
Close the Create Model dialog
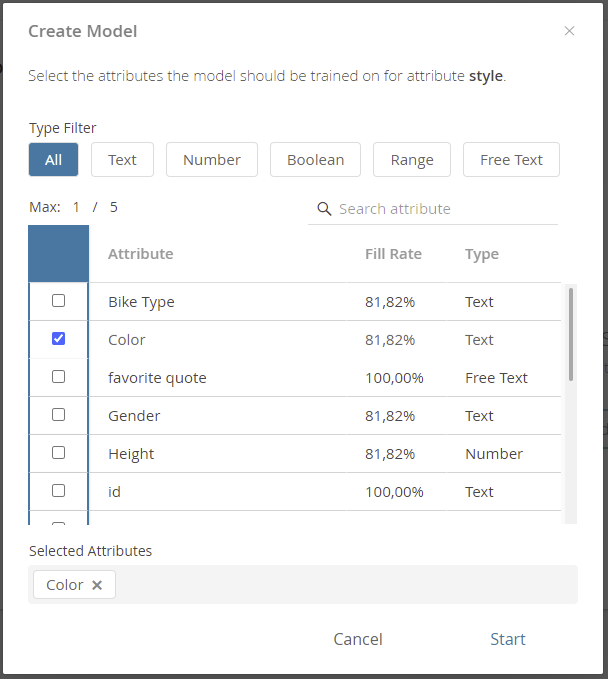(x=569, y=31)
